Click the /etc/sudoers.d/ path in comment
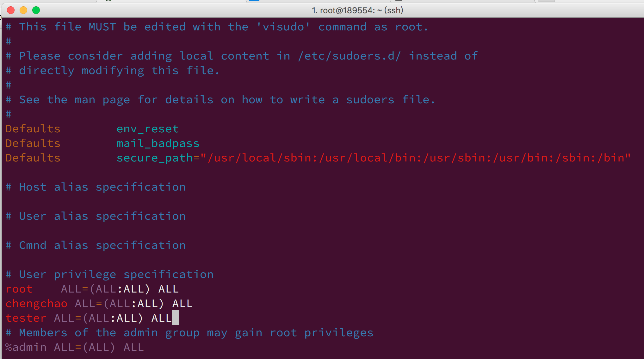Viewport: 644px width, 359px height. (350, 56)
